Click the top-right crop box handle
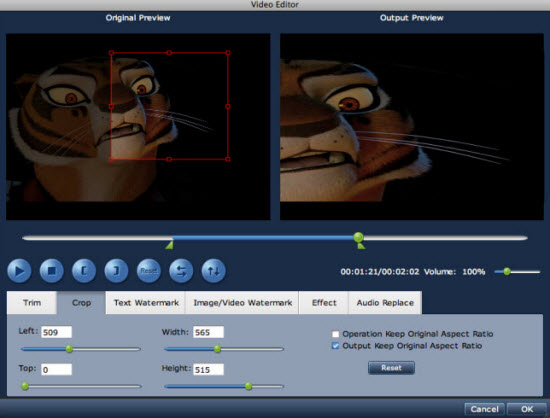 tap(228, 53)
